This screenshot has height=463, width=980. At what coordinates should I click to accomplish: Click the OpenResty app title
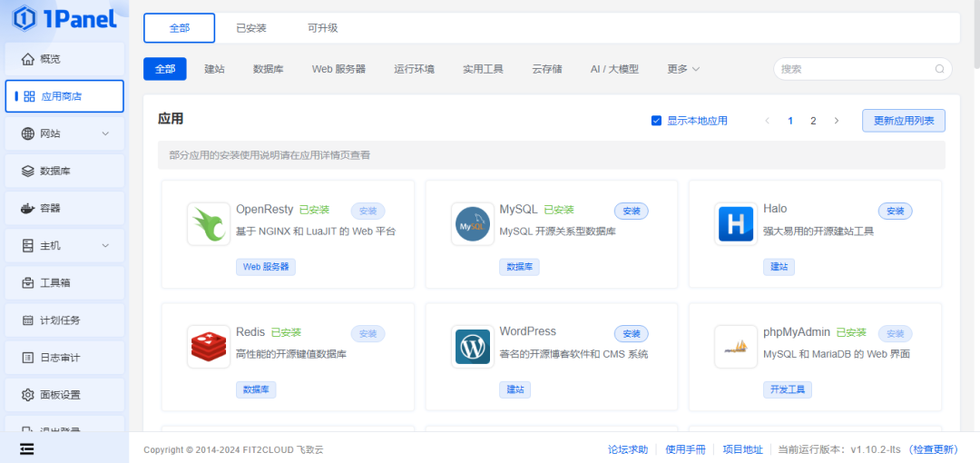click(x=264, y=209)
